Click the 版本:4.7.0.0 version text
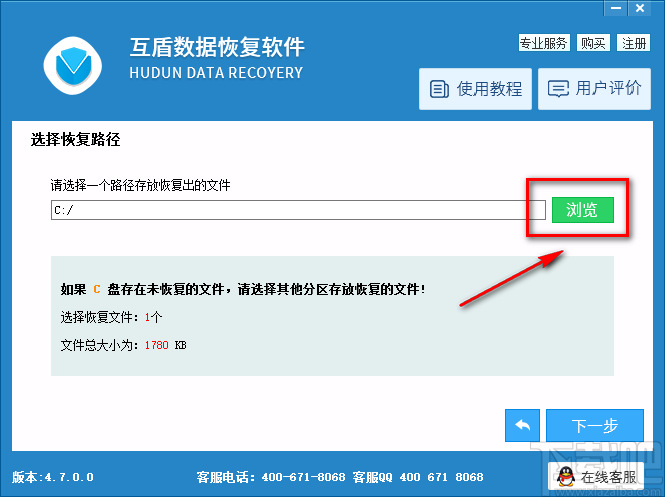Viewport: 665px width, 497px height. point(53,477)
